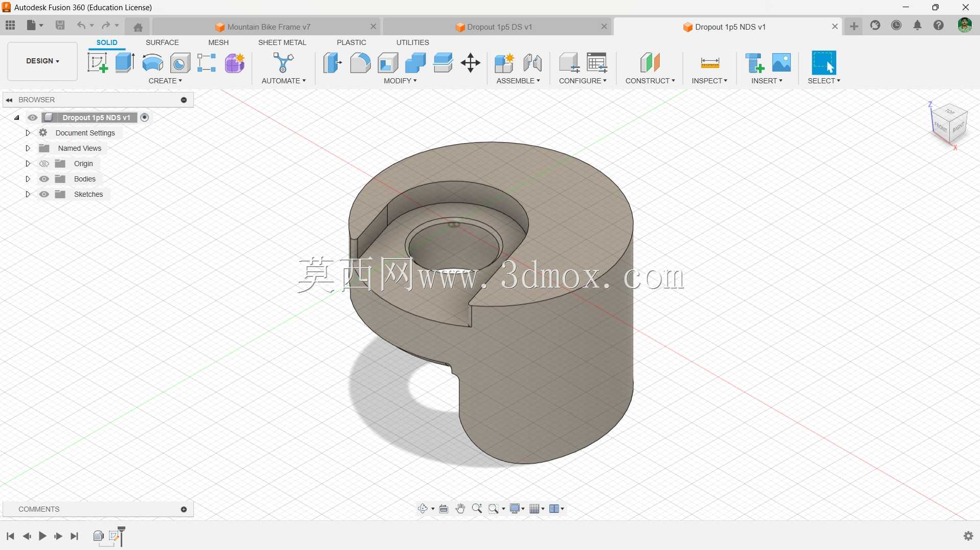This screenshot has height=550, width=980.
Task: Select the Fillet tool
Action: (360, 63)
